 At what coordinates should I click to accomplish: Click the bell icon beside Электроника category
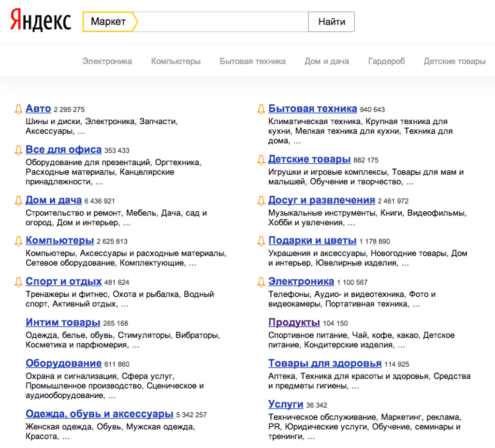(x=261, y=282)
